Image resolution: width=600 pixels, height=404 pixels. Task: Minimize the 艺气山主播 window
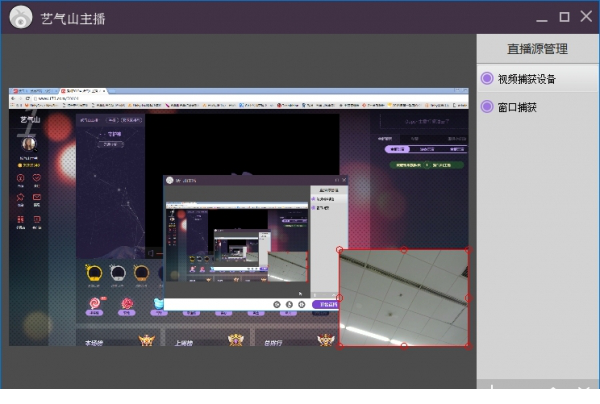pyautogui.click(x=542, y=17)
